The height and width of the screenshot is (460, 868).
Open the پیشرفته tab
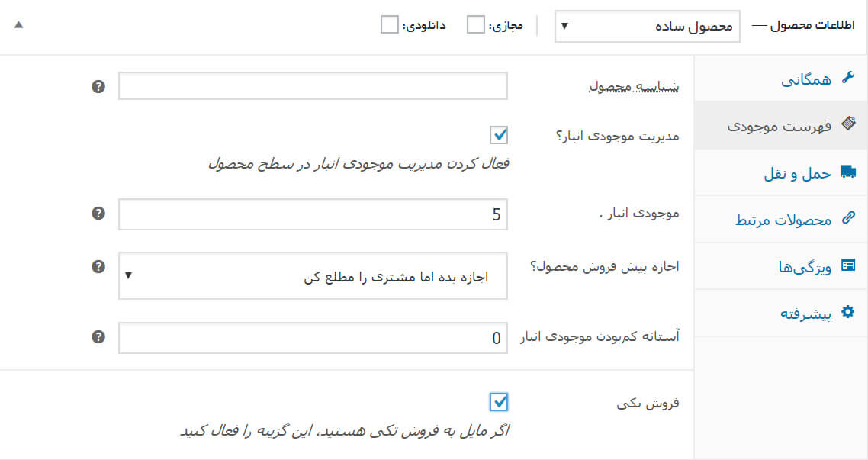780,314
